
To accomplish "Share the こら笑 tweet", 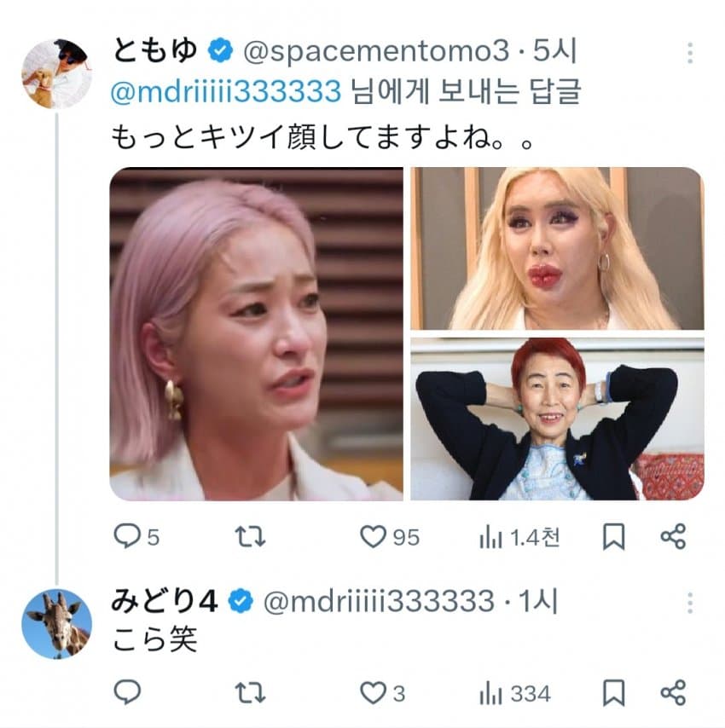I will (673, 692).
